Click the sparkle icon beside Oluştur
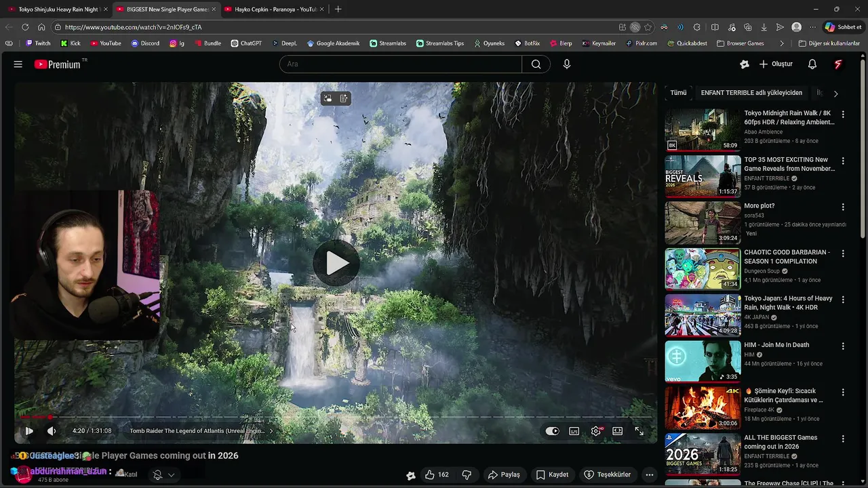 click(x=745, y=64)
